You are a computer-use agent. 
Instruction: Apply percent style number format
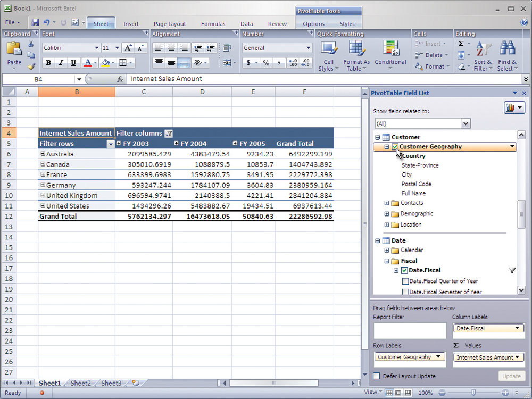tap(267, 63)
